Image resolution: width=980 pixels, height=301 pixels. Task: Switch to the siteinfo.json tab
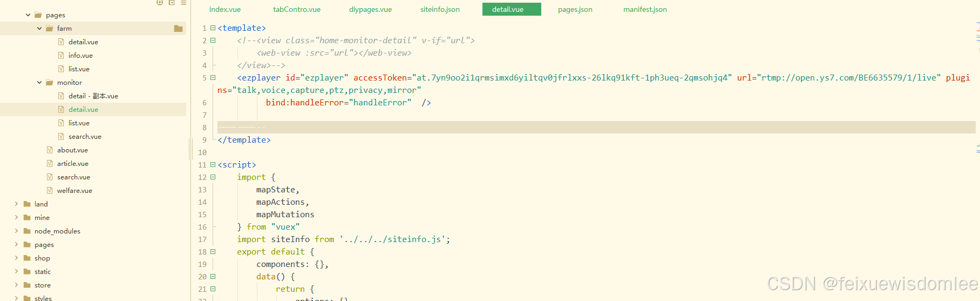click(x=440, y=9)
